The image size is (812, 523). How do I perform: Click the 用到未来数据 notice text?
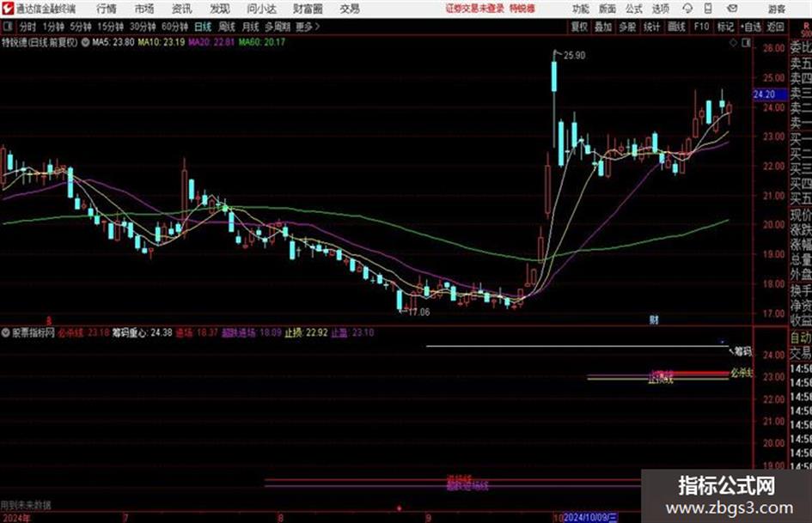point(26,505)
